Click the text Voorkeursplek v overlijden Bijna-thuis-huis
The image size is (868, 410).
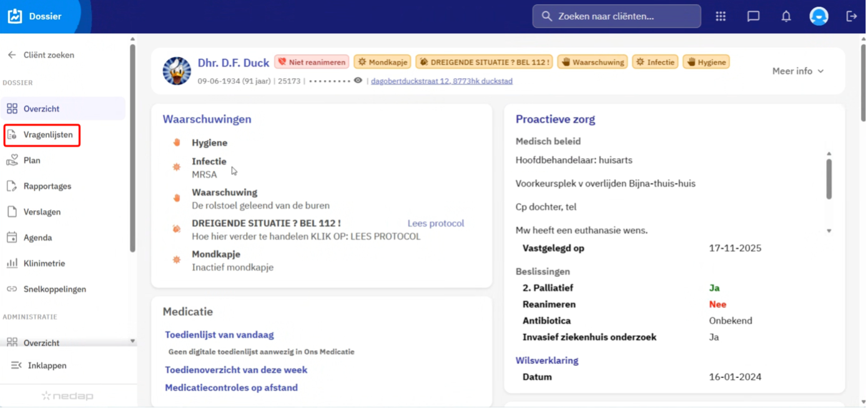[606, 184]
